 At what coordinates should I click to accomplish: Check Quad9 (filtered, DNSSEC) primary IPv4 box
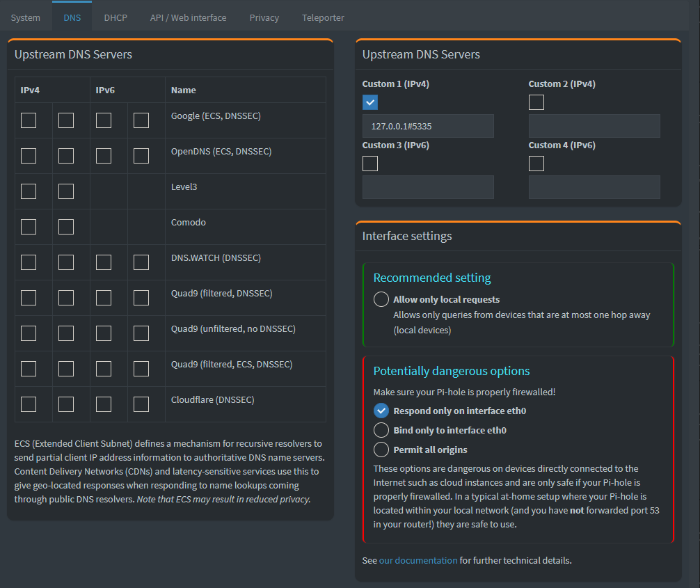(x=29, y=298)
